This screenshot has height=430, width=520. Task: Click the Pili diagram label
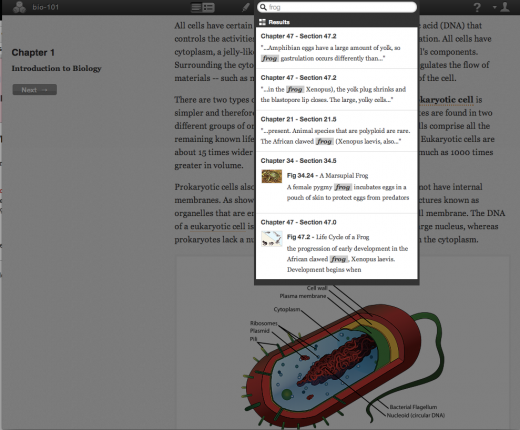(253, 339)
